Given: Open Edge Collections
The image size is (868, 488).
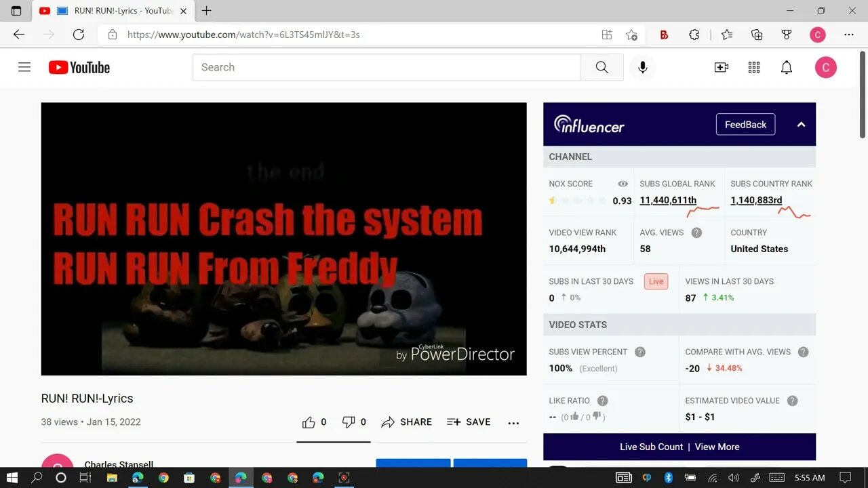Looking at the screenshot, I should click(x=757, y=35).
